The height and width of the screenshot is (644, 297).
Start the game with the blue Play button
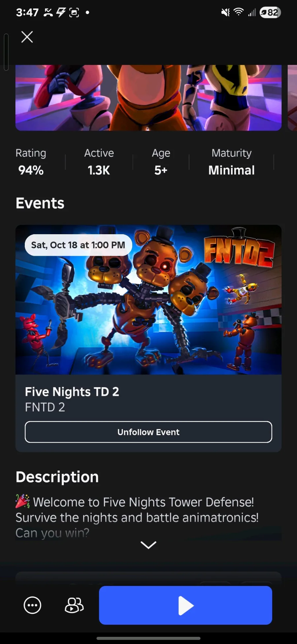tap(185, 605)
